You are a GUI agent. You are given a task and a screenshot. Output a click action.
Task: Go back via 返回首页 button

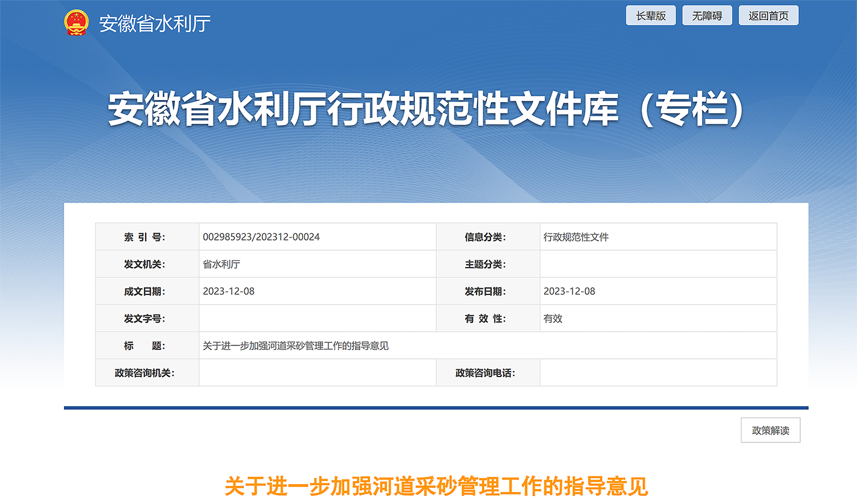[769, 16]
